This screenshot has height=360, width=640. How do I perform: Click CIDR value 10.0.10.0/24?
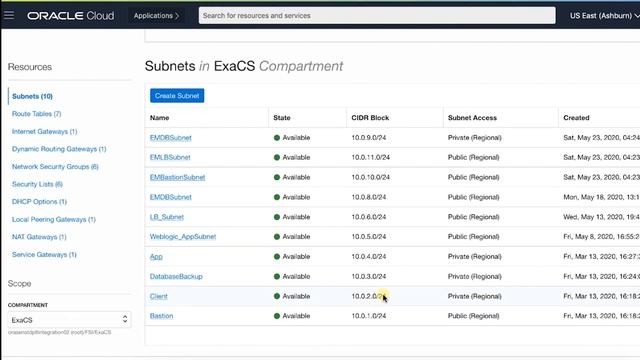[371, 178]
